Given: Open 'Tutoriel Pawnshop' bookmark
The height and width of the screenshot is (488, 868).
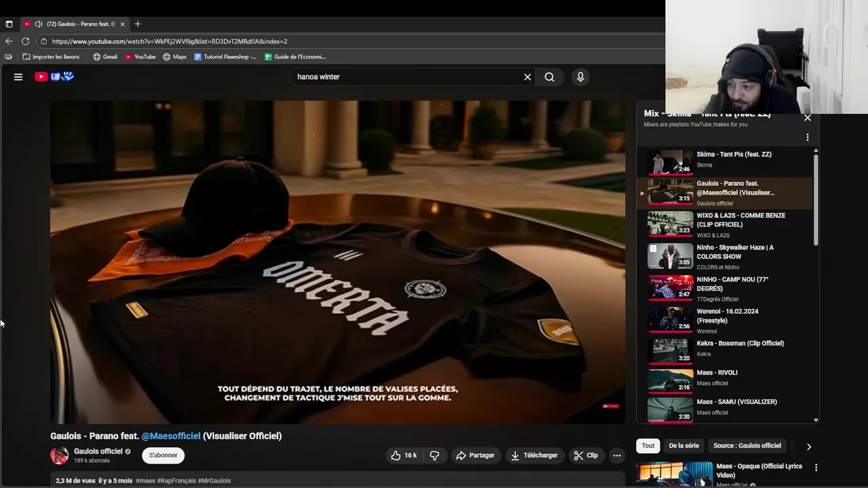Looking at the screenshot, I should (225, 57).
